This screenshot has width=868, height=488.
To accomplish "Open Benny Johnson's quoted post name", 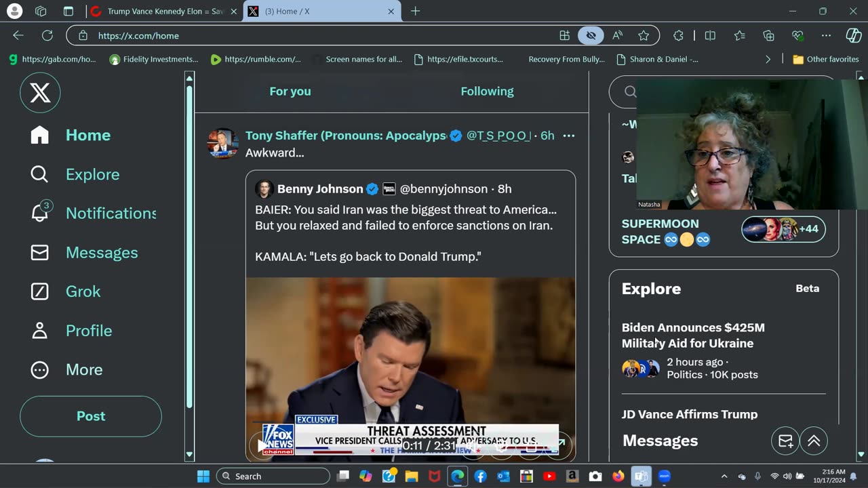I will 320,189.
